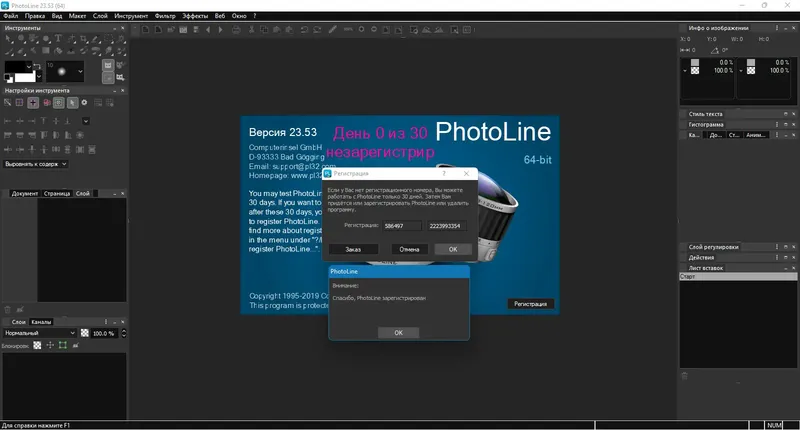Toggle the crosshair plus button in tool settings
The image size is (800, 430).
[x=33, y=103]
